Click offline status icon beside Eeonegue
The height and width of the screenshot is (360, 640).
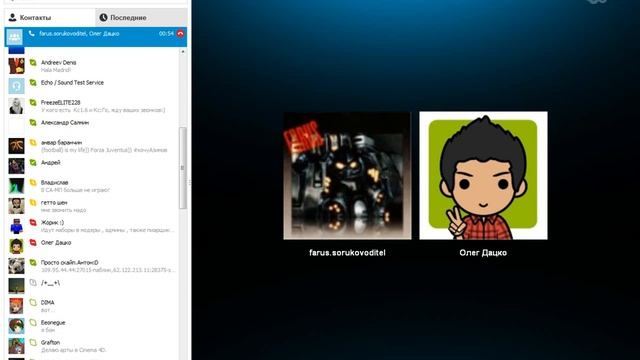click(33, 322)
